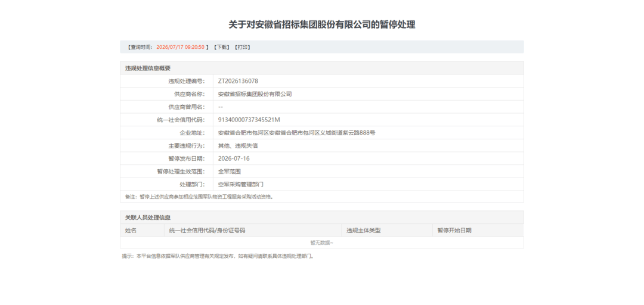This screenshot has width=644, height=305.
Task: Click the 姓名 column header
Action: pyautogui.click(x=142, y=231)
